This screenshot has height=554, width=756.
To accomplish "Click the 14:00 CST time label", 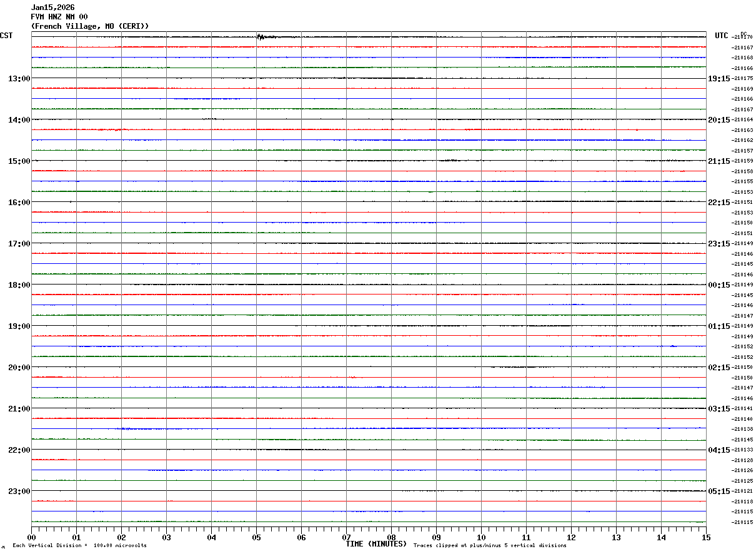I will (19, 120).
